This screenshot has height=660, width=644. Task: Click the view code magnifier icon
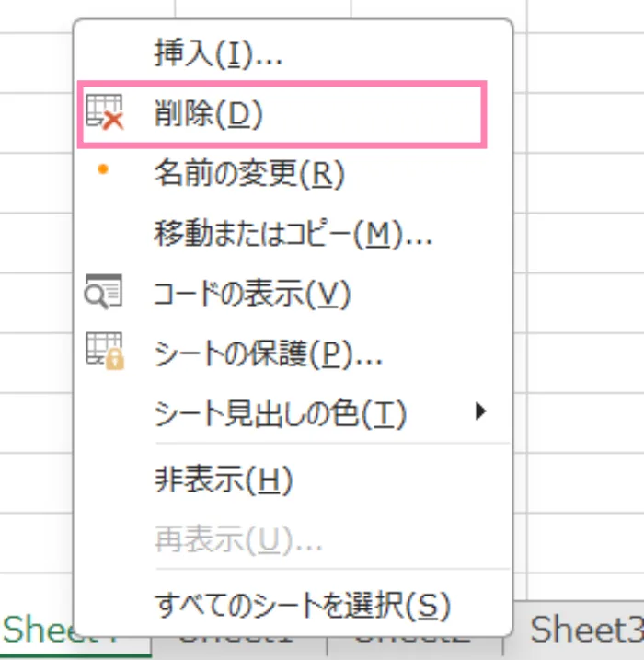[103, 292]
